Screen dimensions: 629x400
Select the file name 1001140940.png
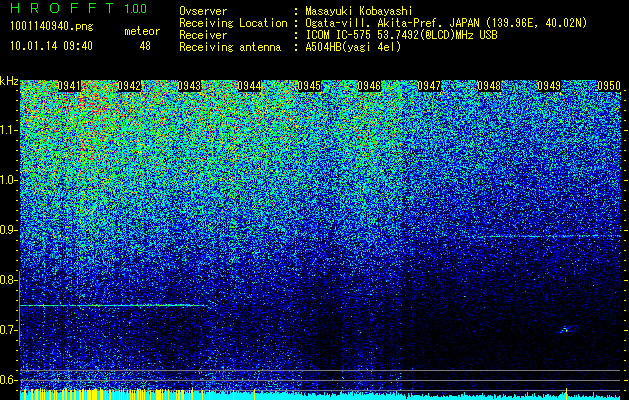point(52,27)
